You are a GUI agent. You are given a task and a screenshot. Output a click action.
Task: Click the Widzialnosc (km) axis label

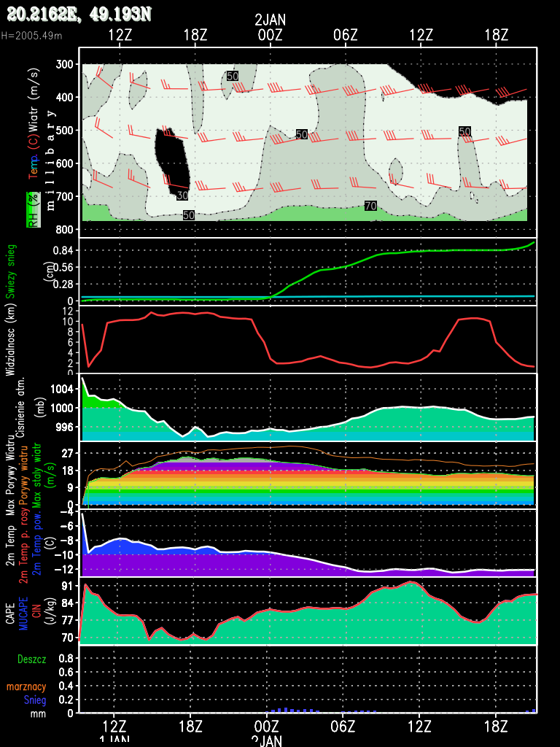tap(10, 341)
